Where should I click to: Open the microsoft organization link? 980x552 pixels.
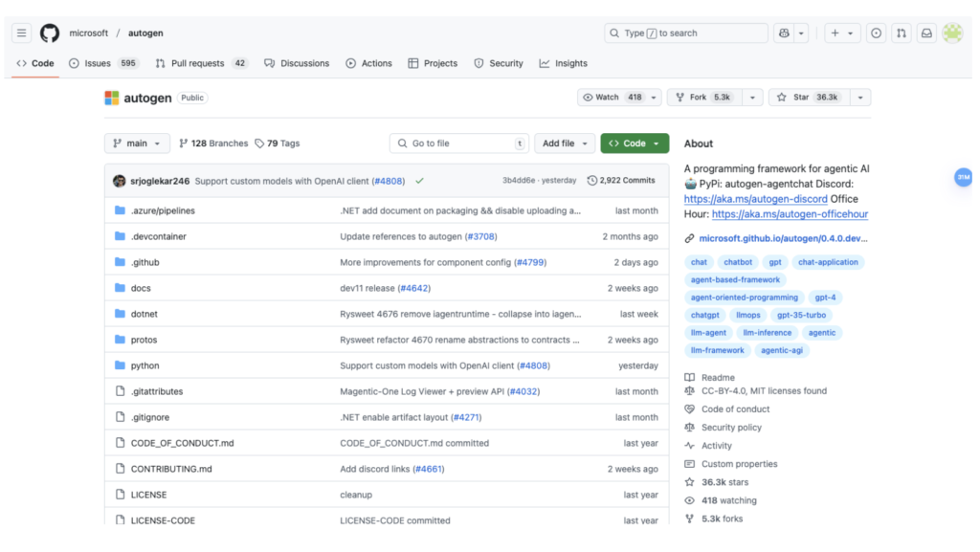coord(89,33)
